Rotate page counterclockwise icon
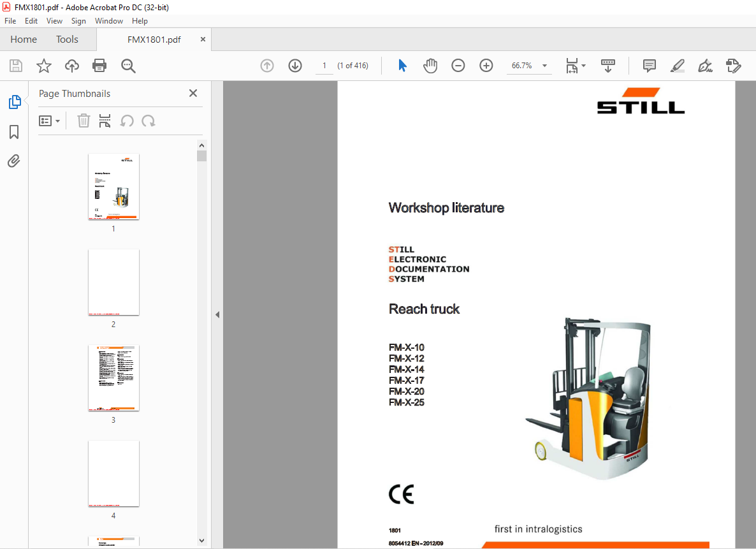This screenshot has width=756, height=549. click(x=127, y=121)
